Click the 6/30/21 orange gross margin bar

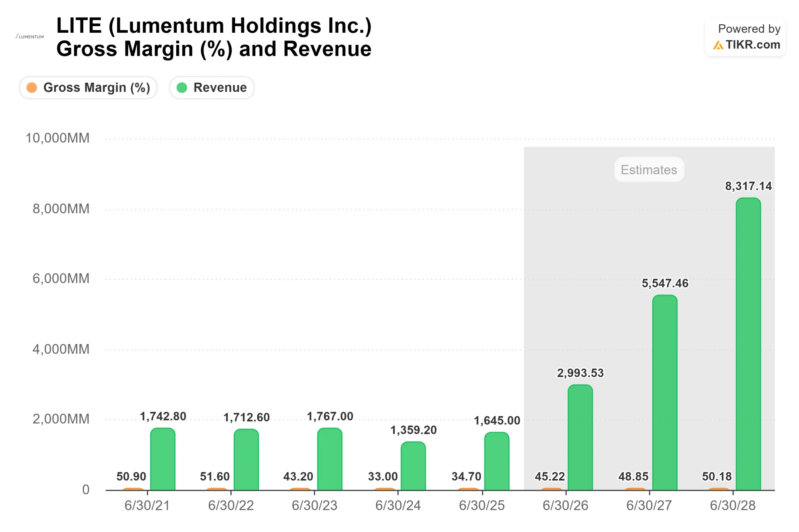pos(134,489)
